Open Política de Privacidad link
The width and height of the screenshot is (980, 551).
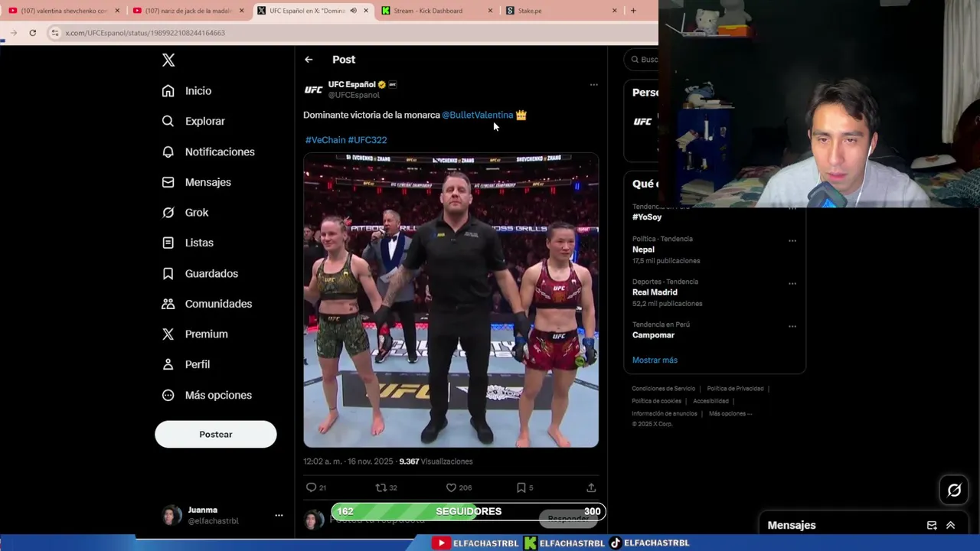click(735, 389)
